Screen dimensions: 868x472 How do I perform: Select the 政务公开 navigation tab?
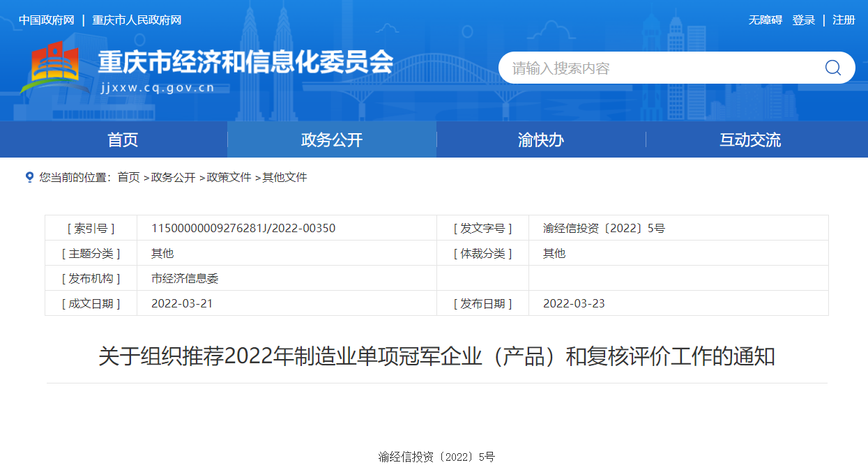click(332, 139)
